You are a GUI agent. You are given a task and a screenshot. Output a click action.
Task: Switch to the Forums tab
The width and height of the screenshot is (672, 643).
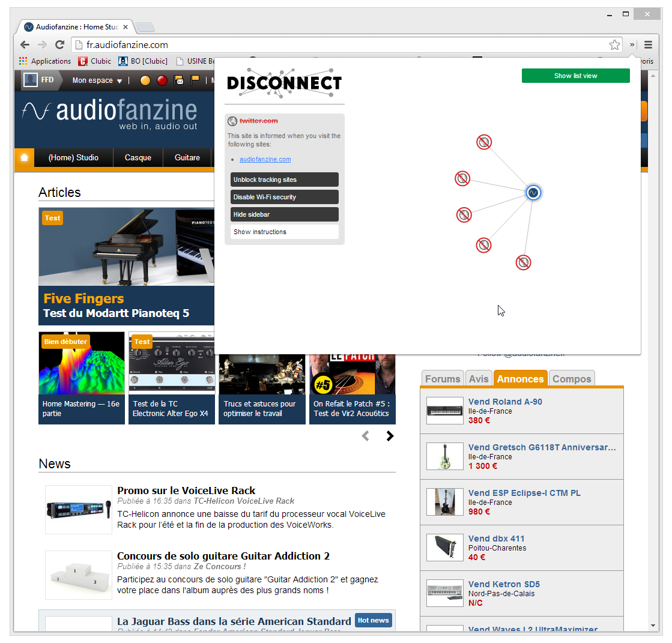442,379
